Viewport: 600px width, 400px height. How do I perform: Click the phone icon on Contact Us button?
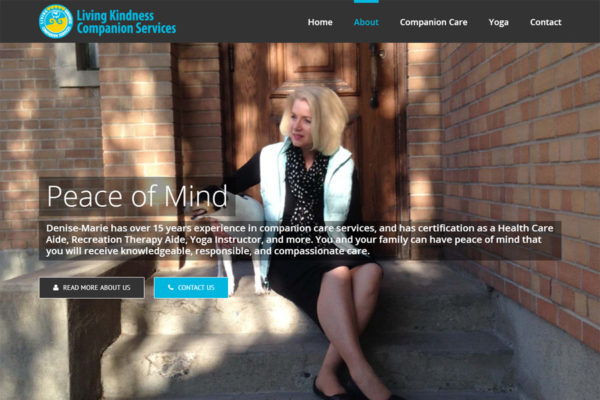tap(171, 287)
